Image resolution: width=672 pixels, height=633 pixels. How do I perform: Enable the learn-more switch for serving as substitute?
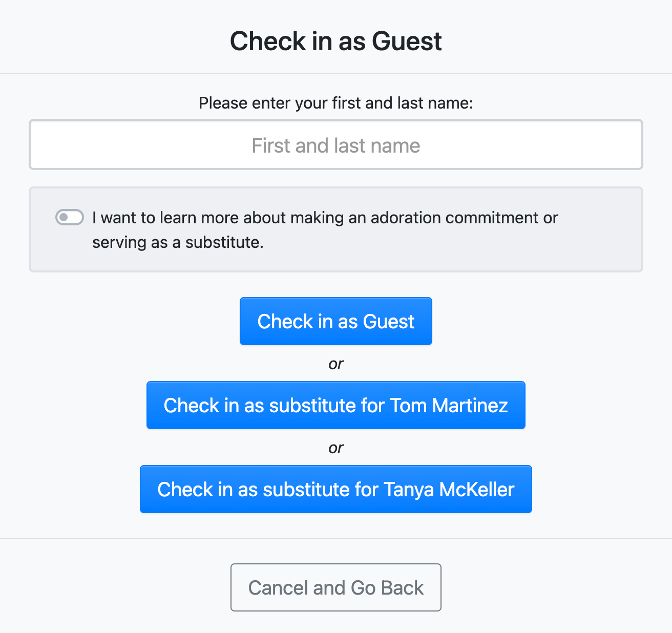70,217
